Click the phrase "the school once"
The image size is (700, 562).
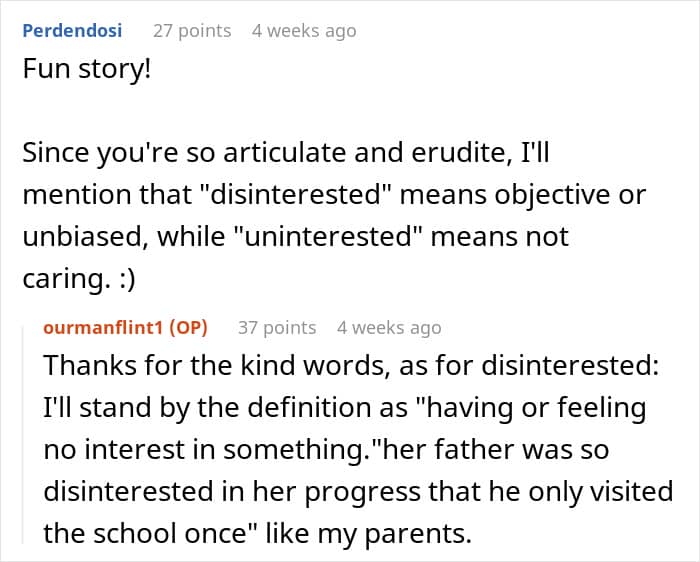click(166, 534)
